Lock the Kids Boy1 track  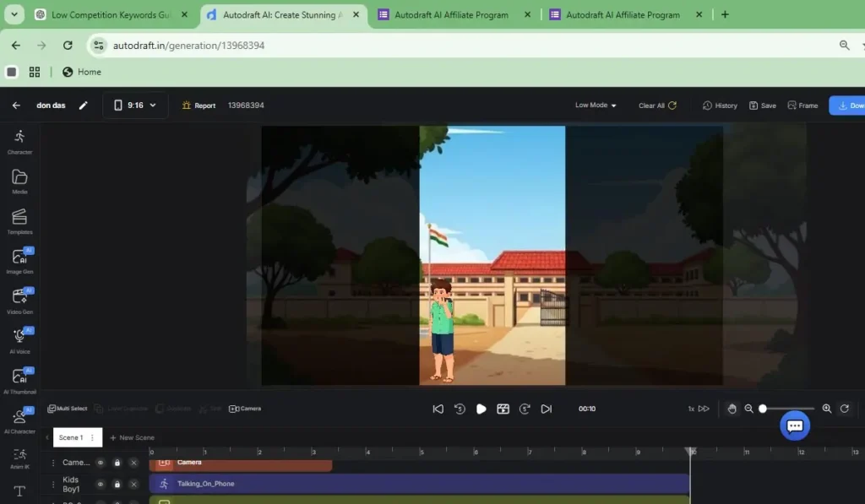pyautogui.click(x=117, y=484)
